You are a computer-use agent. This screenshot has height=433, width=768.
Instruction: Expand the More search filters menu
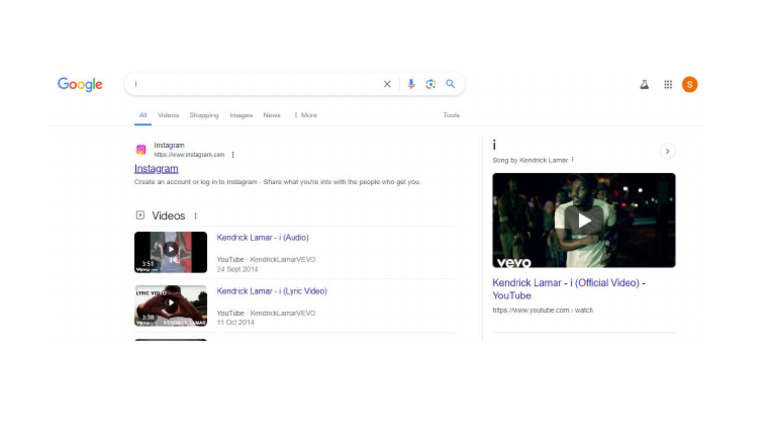(306, 115)
